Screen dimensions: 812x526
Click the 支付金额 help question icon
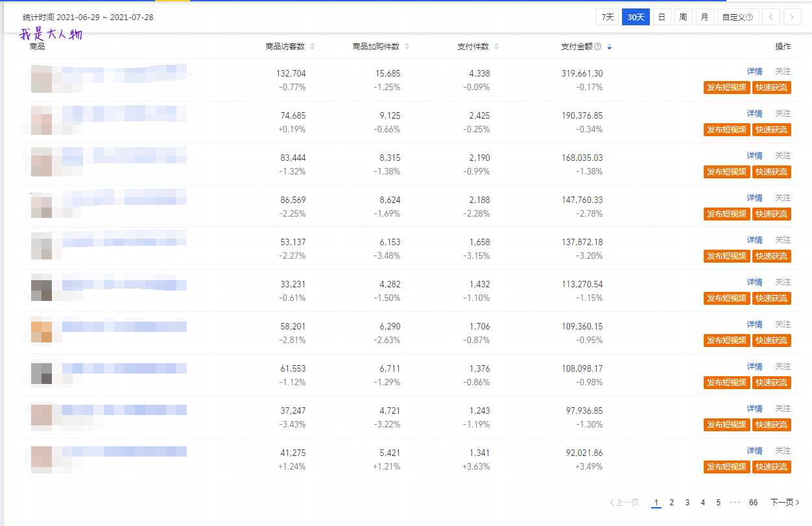tap(598, 47)
